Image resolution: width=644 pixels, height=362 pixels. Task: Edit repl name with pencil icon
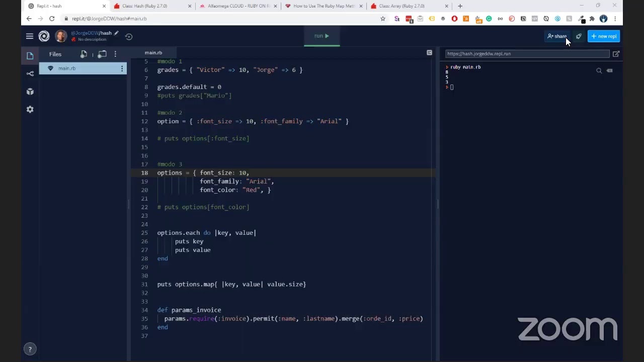click(116, 33)
